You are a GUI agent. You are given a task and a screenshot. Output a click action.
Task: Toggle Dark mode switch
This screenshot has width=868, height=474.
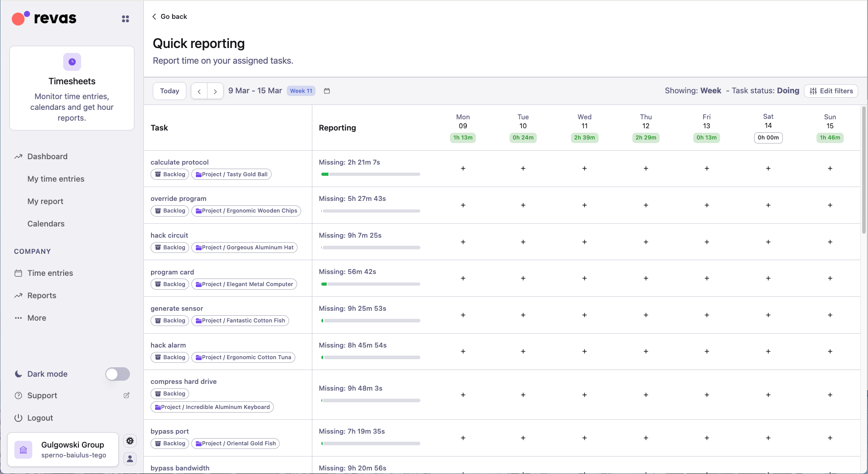pyautogui.click(x=117, y=374)
